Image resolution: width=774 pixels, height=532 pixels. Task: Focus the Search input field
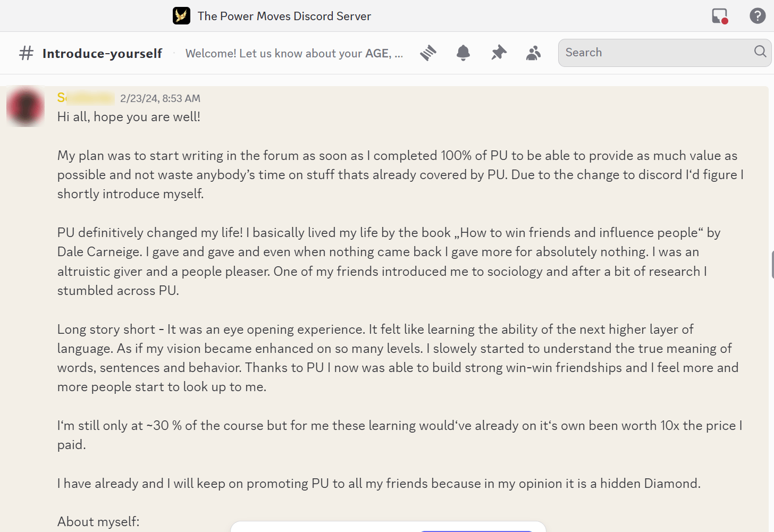pos(654,53)
